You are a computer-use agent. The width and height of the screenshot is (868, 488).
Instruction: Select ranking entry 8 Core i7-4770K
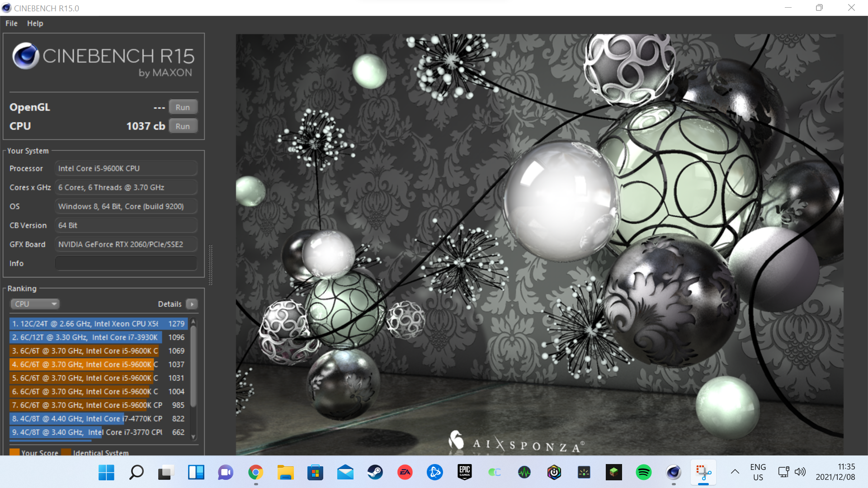pyautogui.click(x=98, y=418)
